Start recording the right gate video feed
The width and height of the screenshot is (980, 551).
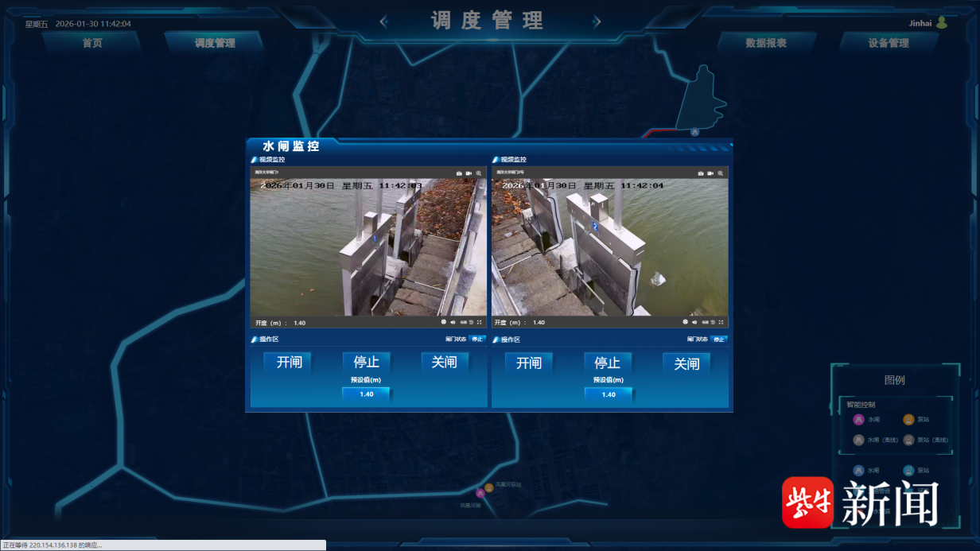711,173
